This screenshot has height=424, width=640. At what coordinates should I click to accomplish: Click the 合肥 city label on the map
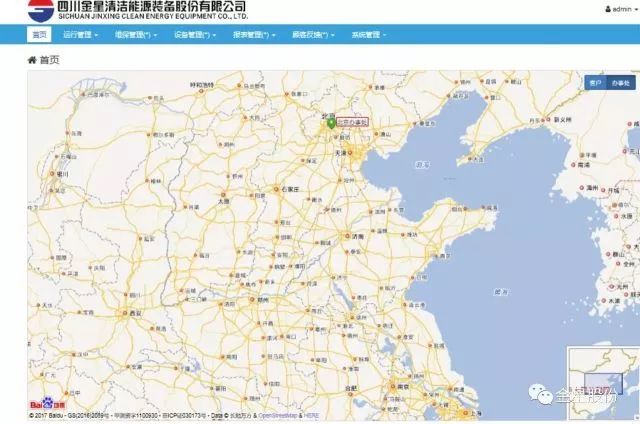351,388
